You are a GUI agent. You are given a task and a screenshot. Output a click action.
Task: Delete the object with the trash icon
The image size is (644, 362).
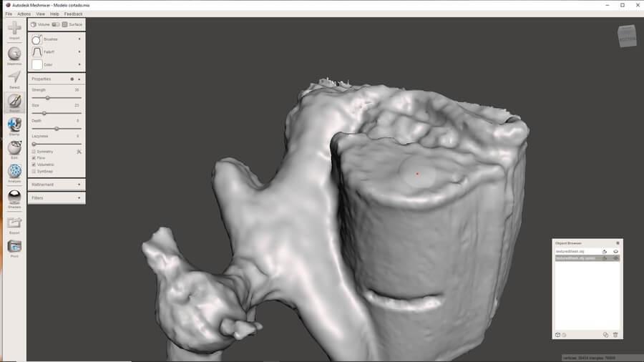pyautogui.click(x=615, y=335)
